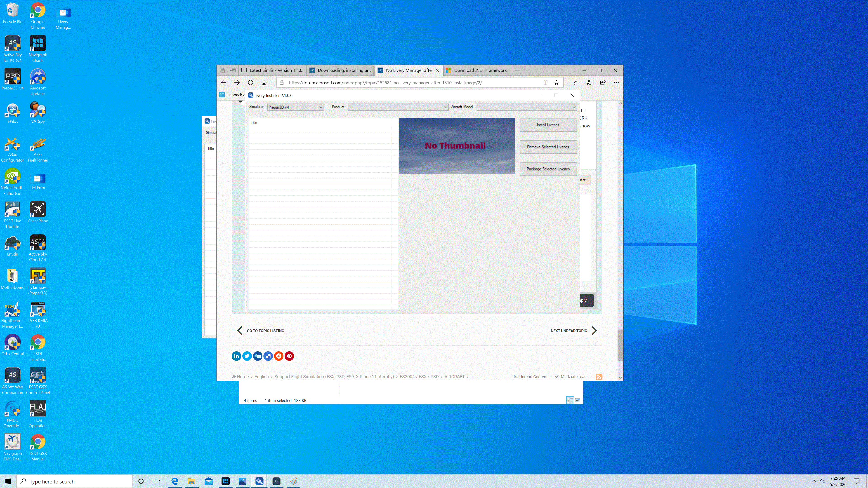This screenshot has height=488, width=868.
Task: Open the VATSpy desktop shortcut
Action: coord(38,113)
